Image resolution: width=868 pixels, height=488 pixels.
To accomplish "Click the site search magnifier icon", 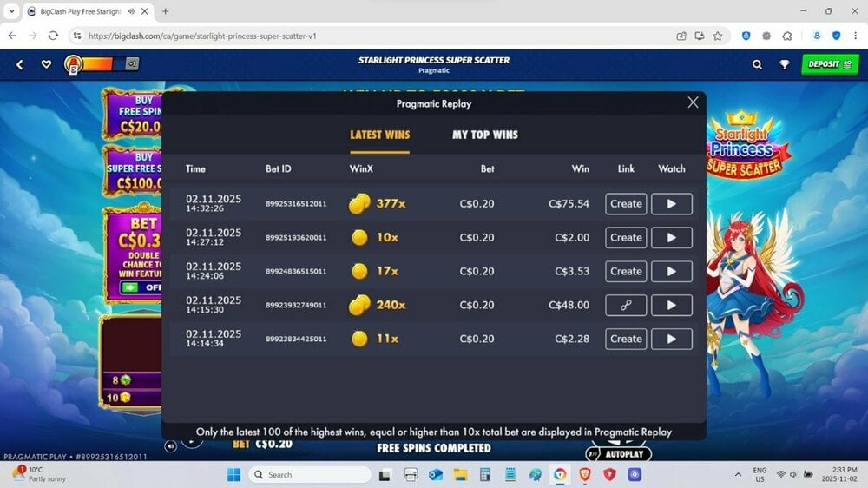I will (758, 64).
